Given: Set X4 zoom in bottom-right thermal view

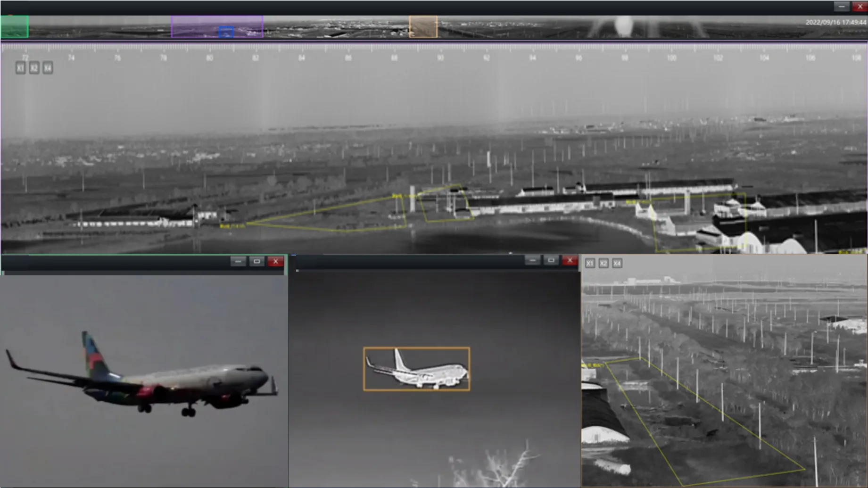Looking at the screenshot, I should [x=617, y=264].
